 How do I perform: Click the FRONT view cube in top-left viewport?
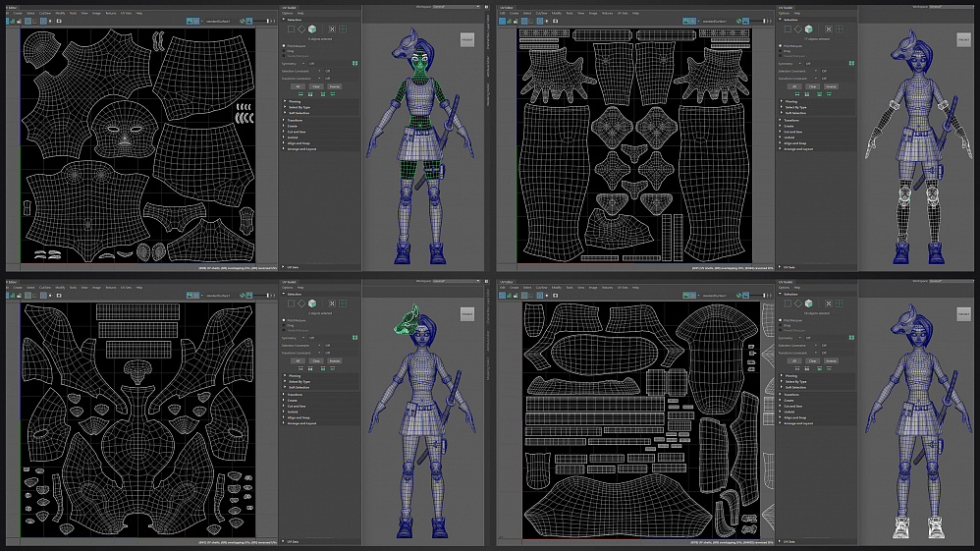(x=466, y=39)
